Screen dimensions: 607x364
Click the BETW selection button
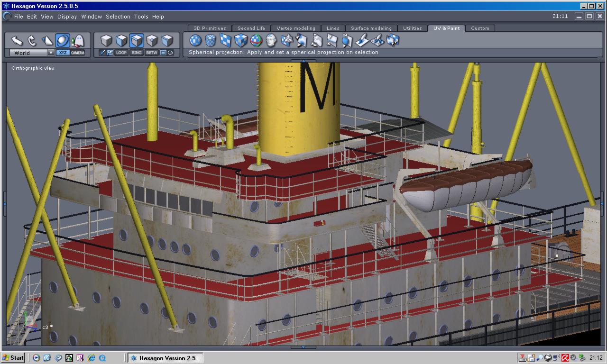[x=151, y=53]
